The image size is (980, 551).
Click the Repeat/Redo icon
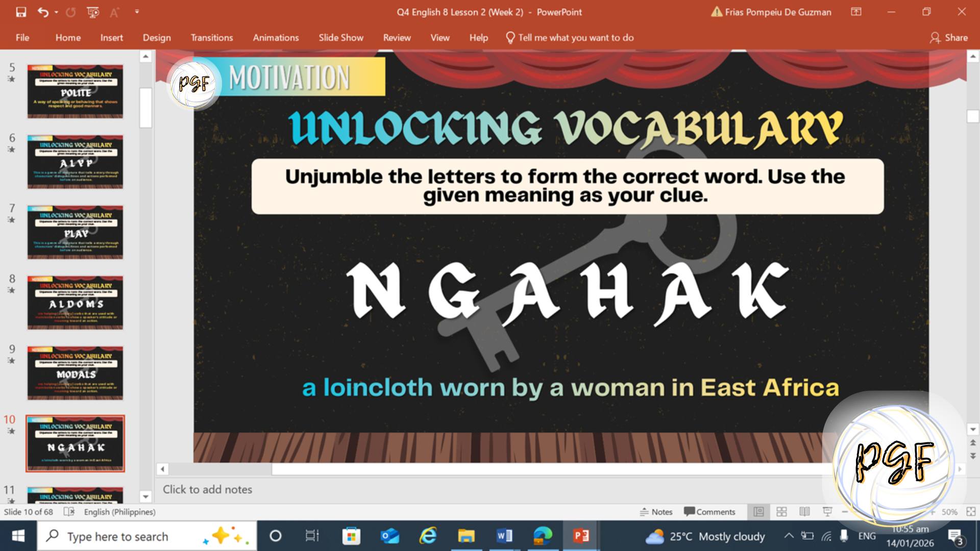coord(70,12)
